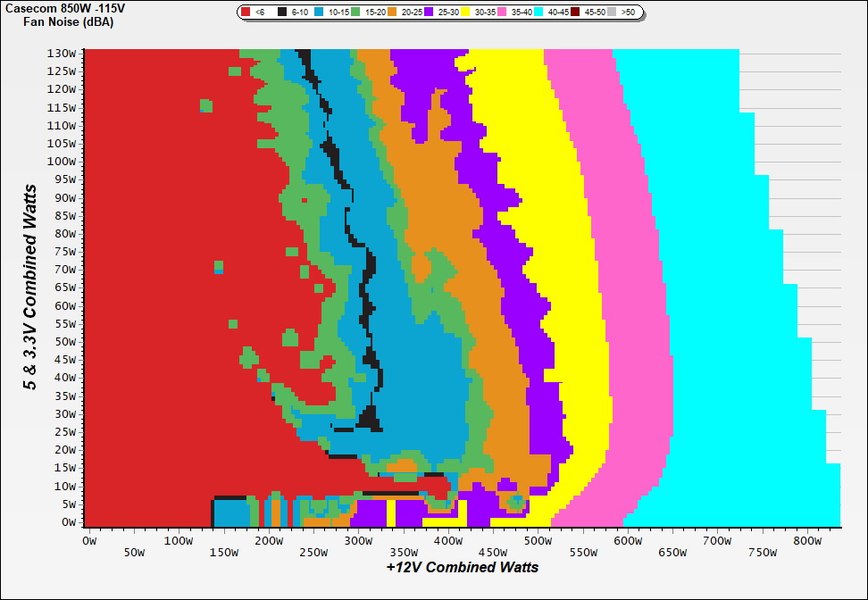Click the +12V Combined Watts axis title
This screenshot has height=600, width=868.
[x=463, y=567]
